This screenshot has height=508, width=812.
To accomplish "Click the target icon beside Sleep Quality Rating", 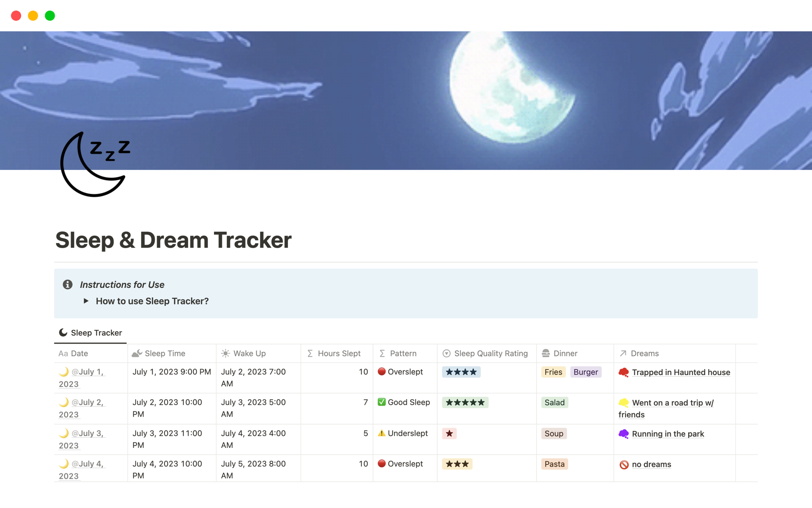I will pos(446,353).
